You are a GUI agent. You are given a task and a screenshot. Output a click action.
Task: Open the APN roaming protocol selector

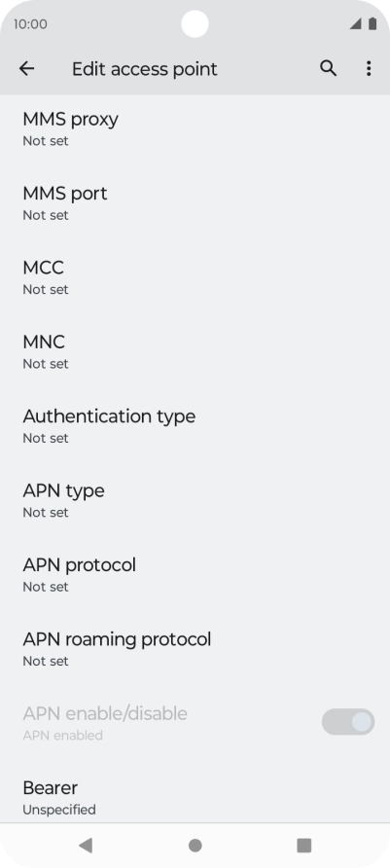(x=195, y=649)
